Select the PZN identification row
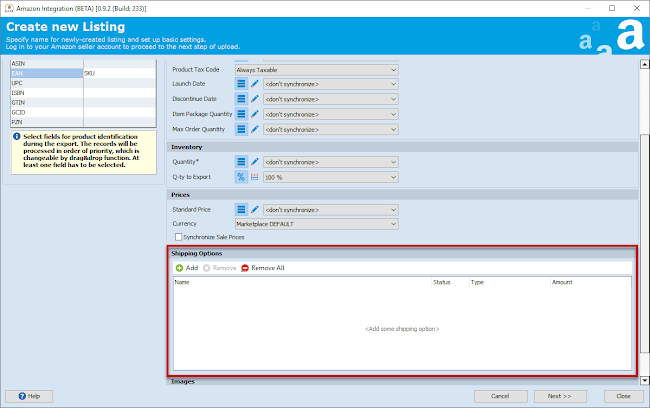Screen dimensions: 650x408 (83, 122)
